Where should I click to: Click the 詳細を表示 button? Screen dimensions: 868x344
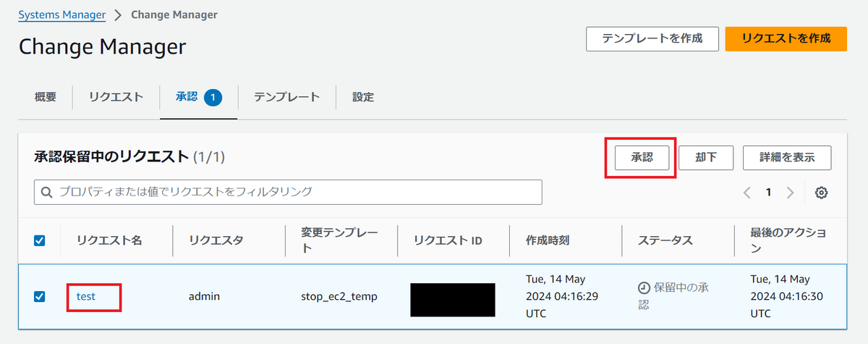tap(787, 157)
